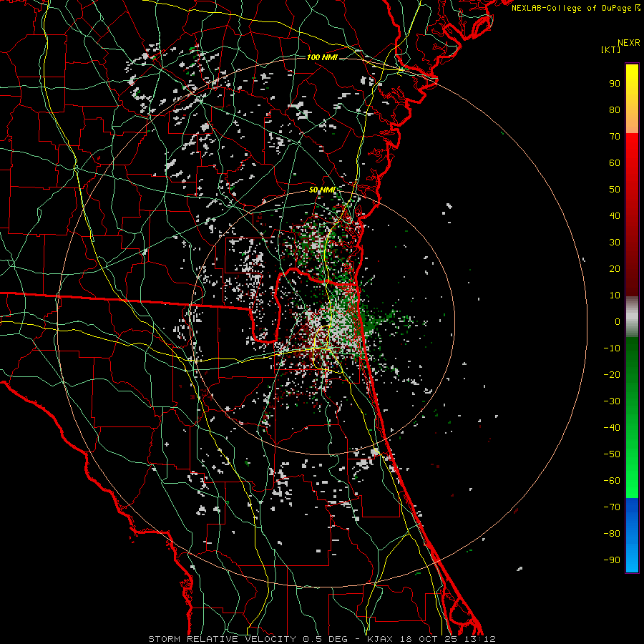Click the positive 10 scale value

pyautogui.click(x=615, y=296)
